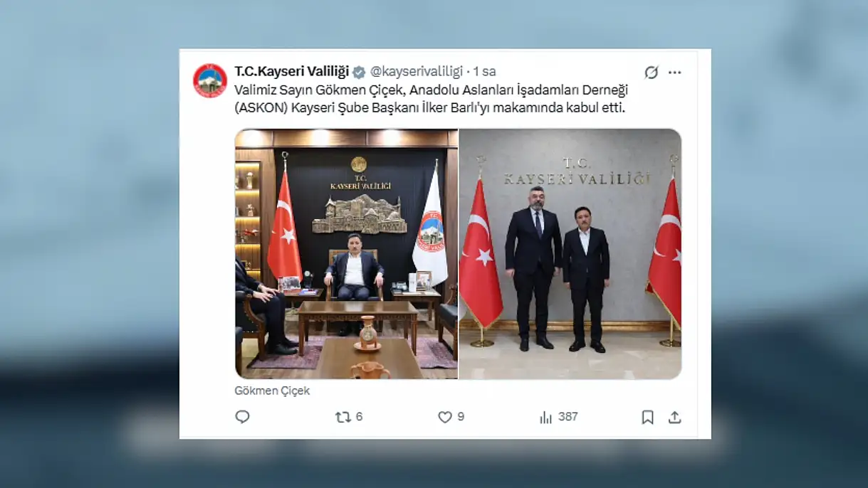Open the T.C.Kayseri Valiliği profile avatar
The image size is (868, 488).
point(210,80)
